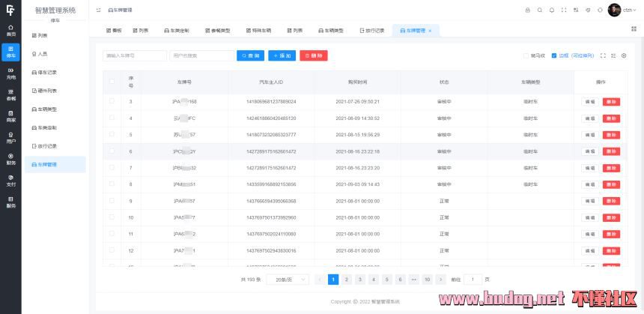The width and height of the screenshot is (644, 314).
Task: Click the 请输入车牌号 input field
Action: click(x=135, y=55)
